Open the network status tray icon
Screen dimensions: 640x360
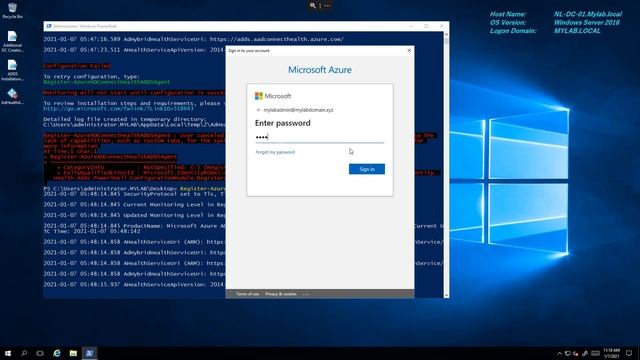[567, 353]
